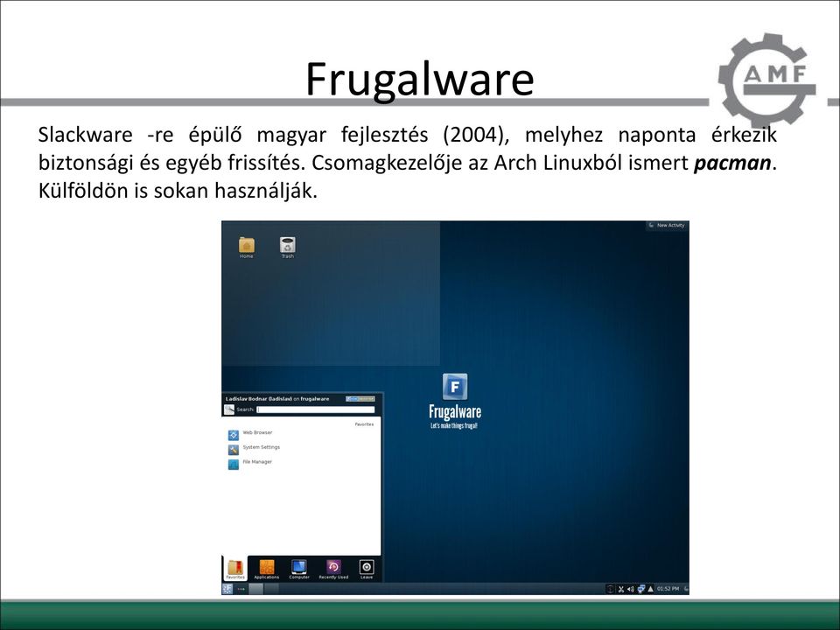This screenshot has width=840, height=630.
Task: Click the Frugalware slide title
Action: click(x=420, y=80)
